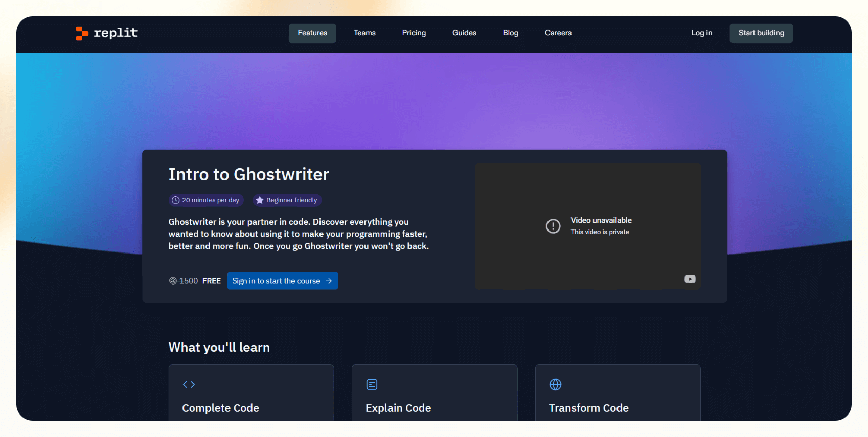Click the FREE price label
Screen dimensions: 868x437
point(212,281)
